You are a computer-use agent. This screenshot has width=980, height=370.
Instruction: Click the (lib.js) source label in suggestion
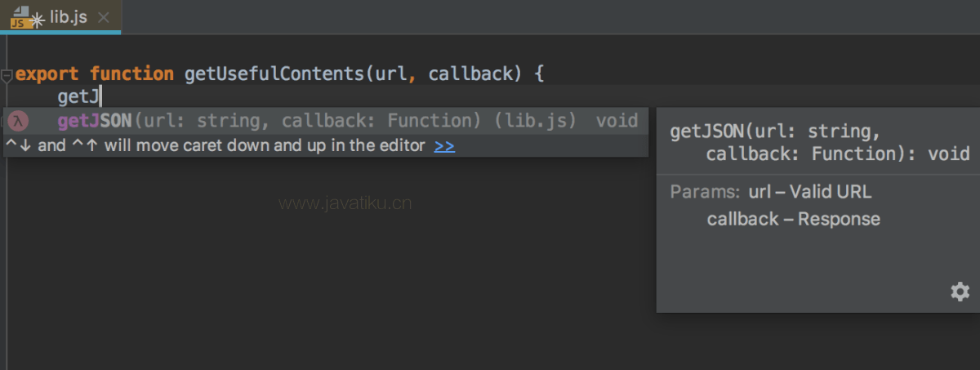click(536, 122)
